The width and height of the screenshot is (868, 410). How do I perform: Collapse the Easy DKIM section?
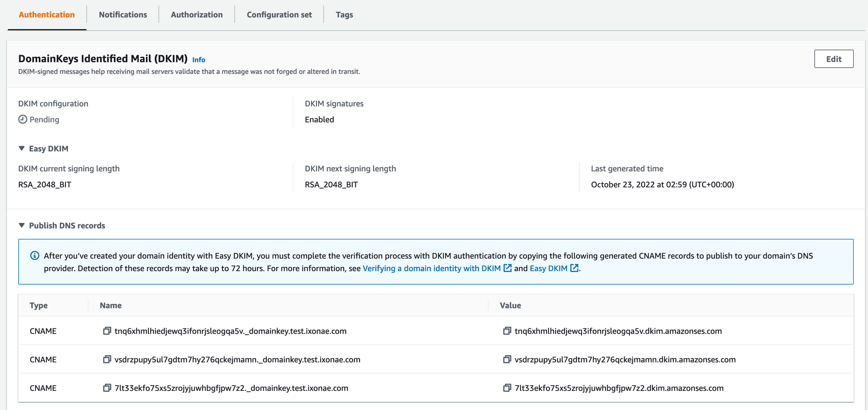tap(21, 148)
